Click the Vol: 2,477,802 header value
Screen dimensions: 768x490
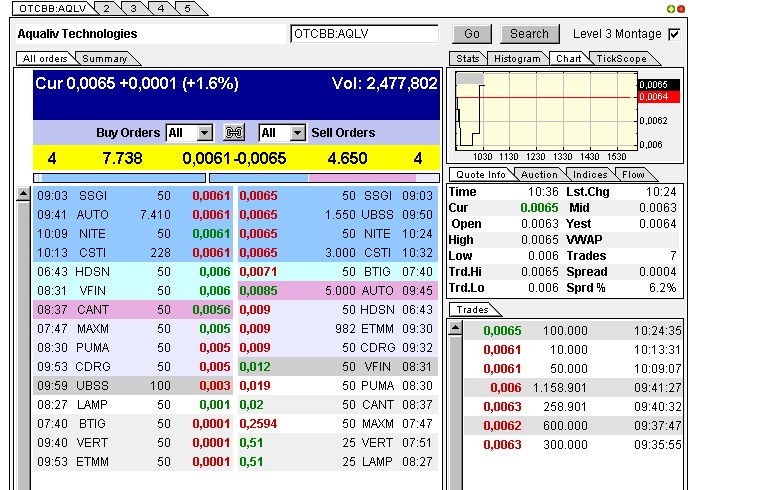[x=384, y=83]
